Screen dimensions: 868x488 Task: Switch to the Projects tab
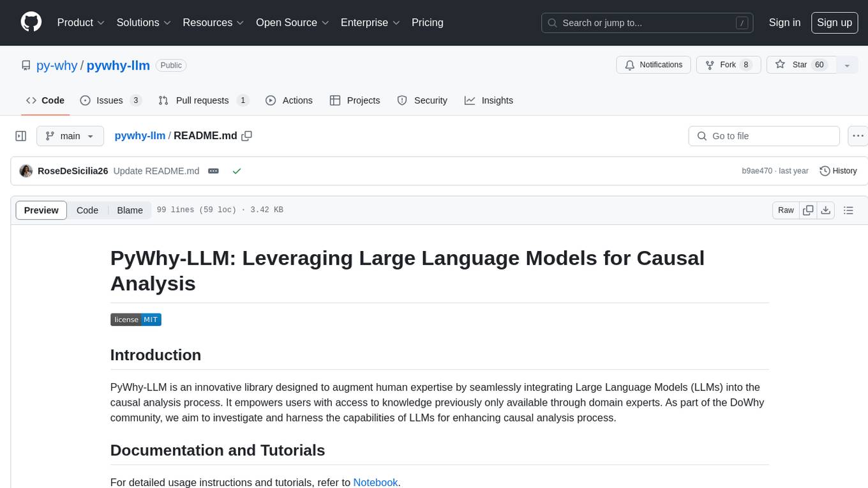click(355, 100)
